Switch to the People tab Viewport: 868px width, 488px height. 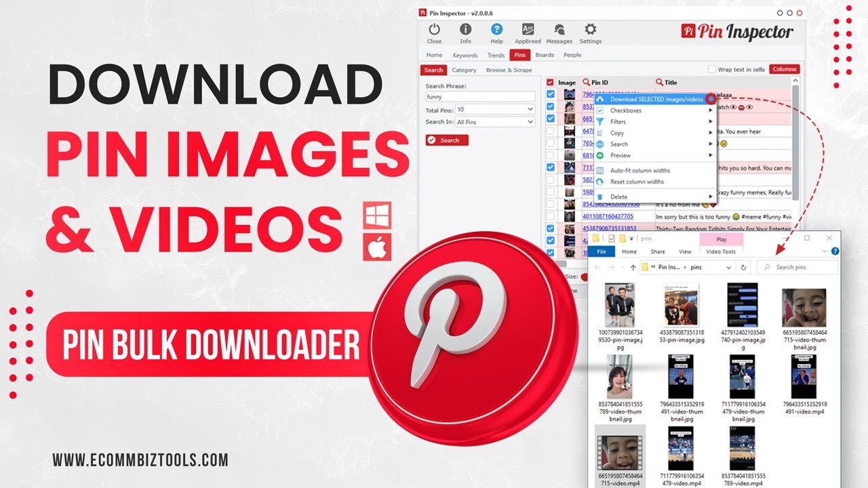[572, 55]
